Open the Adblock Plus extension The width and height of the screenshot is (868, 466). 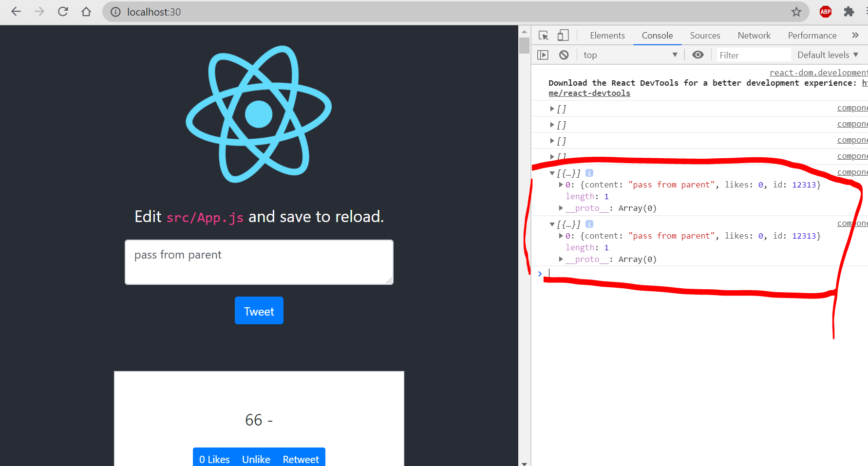point(826,12)
